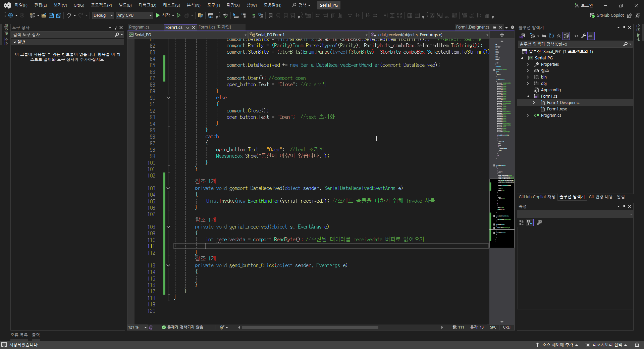Collapse all items in Solution Explorer
Viewport: 644px width, 349px height.
click(559, 36)
